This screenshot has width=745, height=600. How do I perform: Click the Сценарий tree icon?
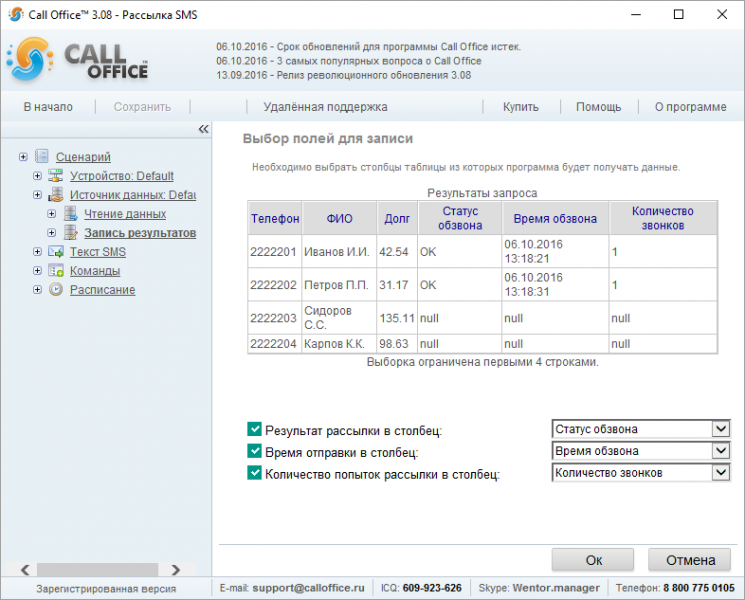coord(42,156)
